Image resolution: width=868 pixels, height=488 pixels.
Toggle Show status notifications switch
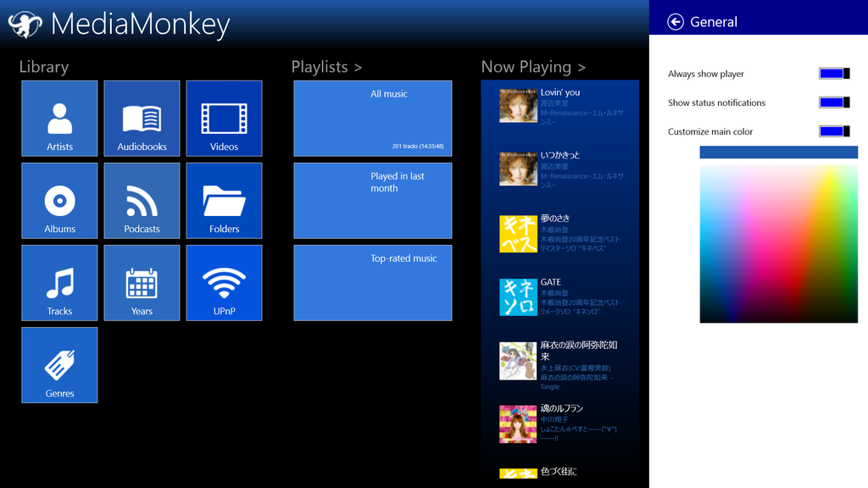point(834,103)
